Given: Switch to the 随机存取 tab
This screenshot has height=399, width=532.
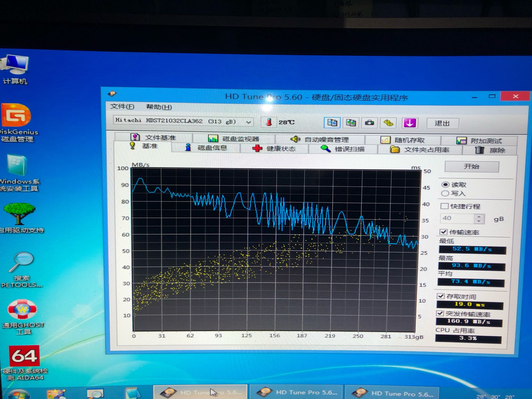Looking at the screenshot, I should [403, 140].
